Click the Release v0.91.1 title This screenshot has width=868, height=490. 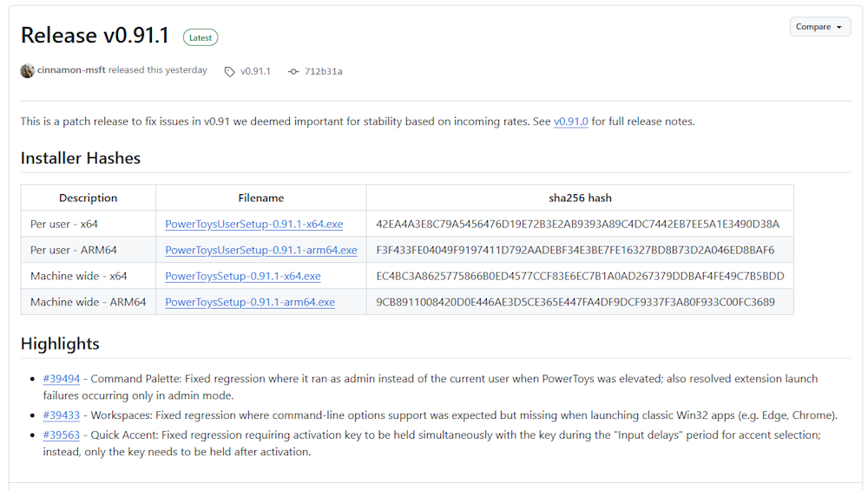[x=95, y=36]
